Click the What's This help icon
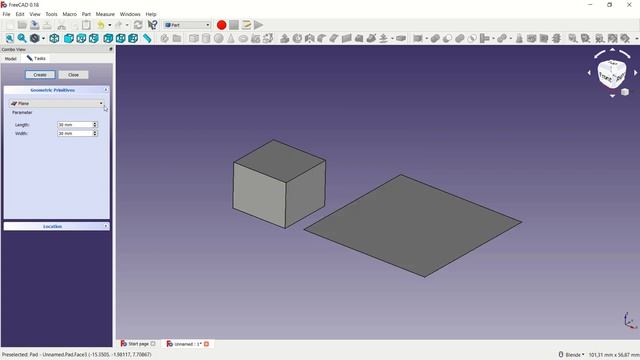The height and width of the screenshot is (360, 640). [x=152, y=25]
